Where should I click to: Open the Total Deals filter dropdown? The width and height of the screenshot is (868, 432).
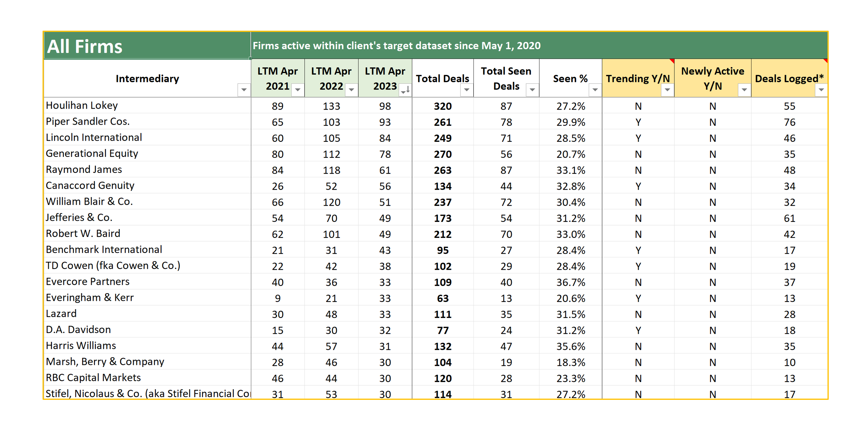point(466,90)
